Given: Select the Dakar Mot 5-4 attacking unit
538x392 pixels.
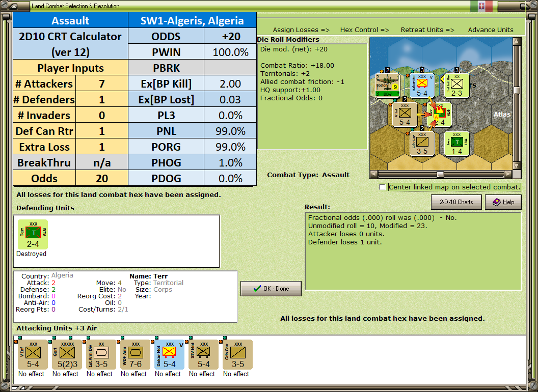Looking at the screenshot, I should tap(169, 355).
